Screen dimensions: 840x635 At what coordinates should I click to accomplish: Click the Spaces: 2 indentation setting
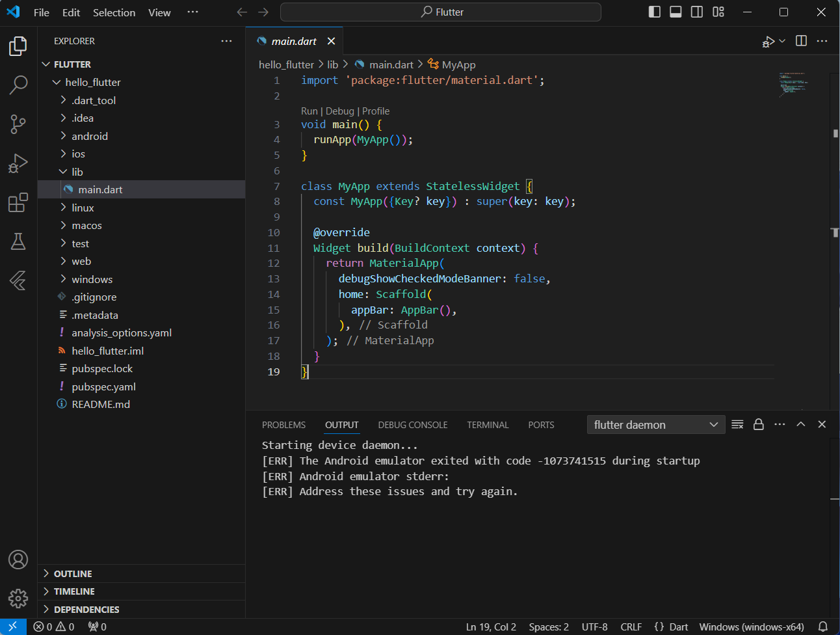click(x=549, y=627)
